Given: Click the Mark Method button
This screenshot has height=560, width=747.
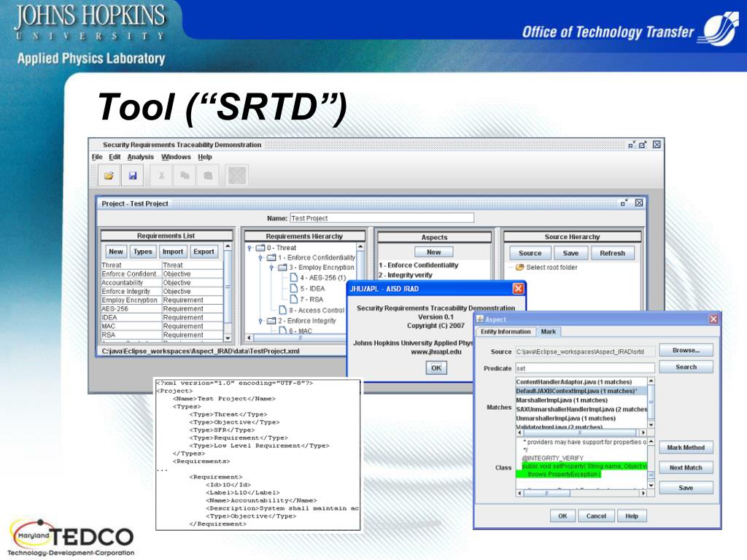Looking at the screenshot, I should [686, 448].
